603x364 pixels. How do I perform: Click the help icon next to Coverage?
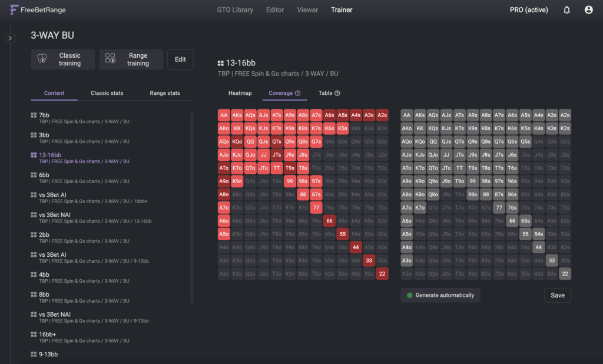[x=298, y=93]
